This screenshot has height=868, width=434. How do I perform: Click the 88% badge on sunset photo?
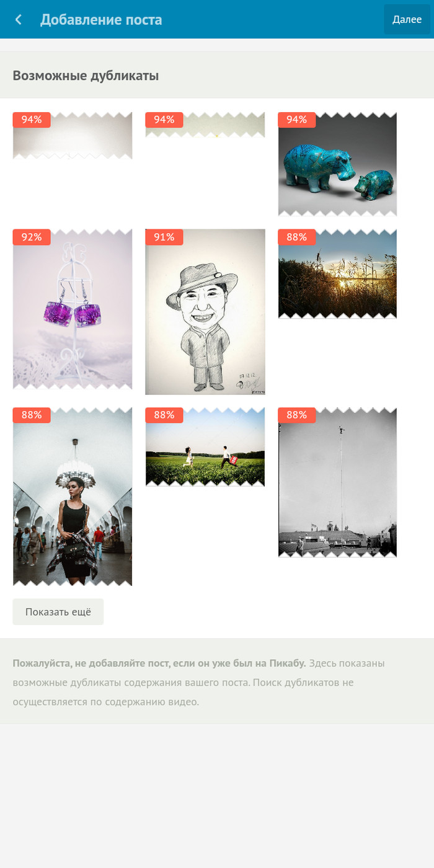(x=297, y=237)
